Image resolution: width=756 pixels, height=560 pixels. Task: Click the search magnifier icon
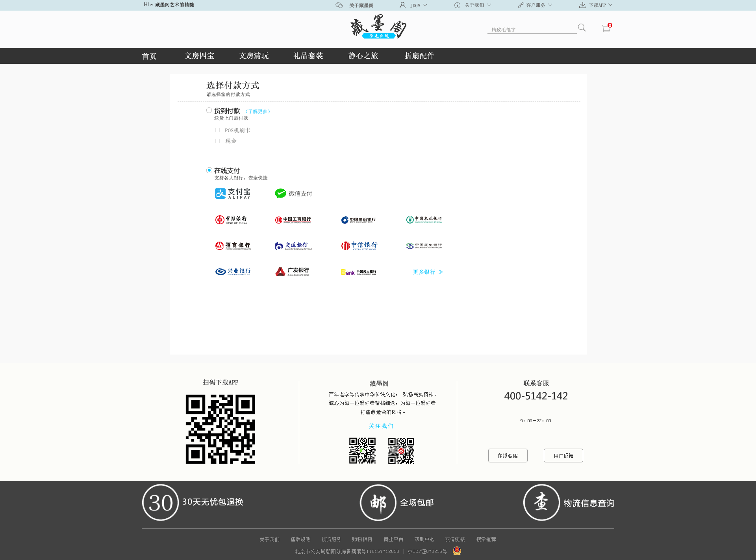point(582,28)
